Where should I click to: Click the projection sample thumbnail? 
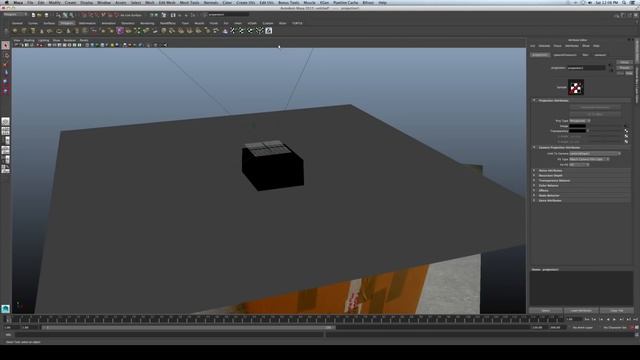pos(576,87)
